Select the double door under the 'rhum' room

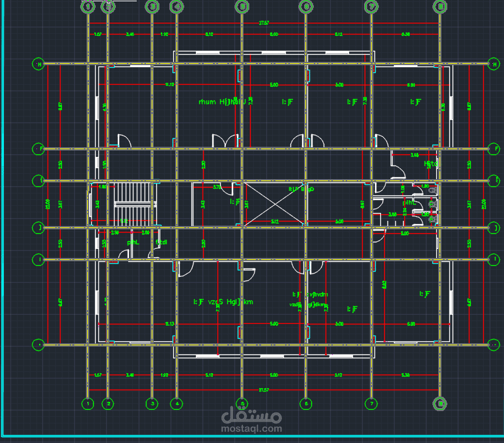tap(225, 141)
